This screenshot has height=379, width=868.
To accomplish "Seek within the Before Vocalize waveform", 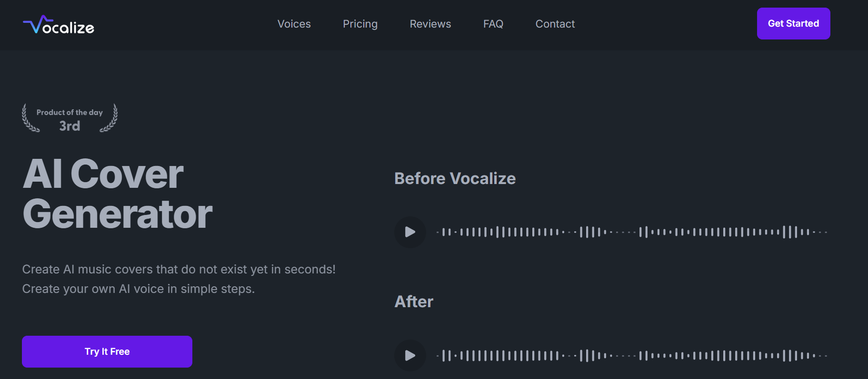I will (632, 232).
